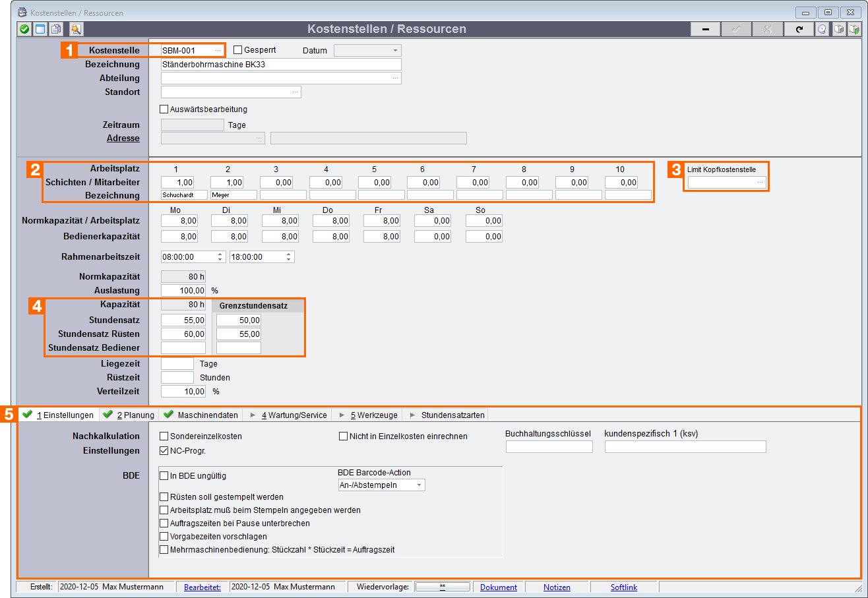Click the Stundensatz Bediener input field
This screenshot has width=868, height=598.
[x=183, y=347]
